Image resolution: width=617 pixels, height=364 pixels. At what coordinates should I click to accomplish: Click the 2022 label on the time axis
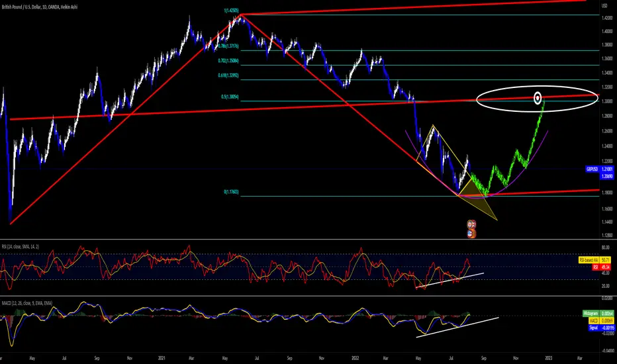click(356, 358)
